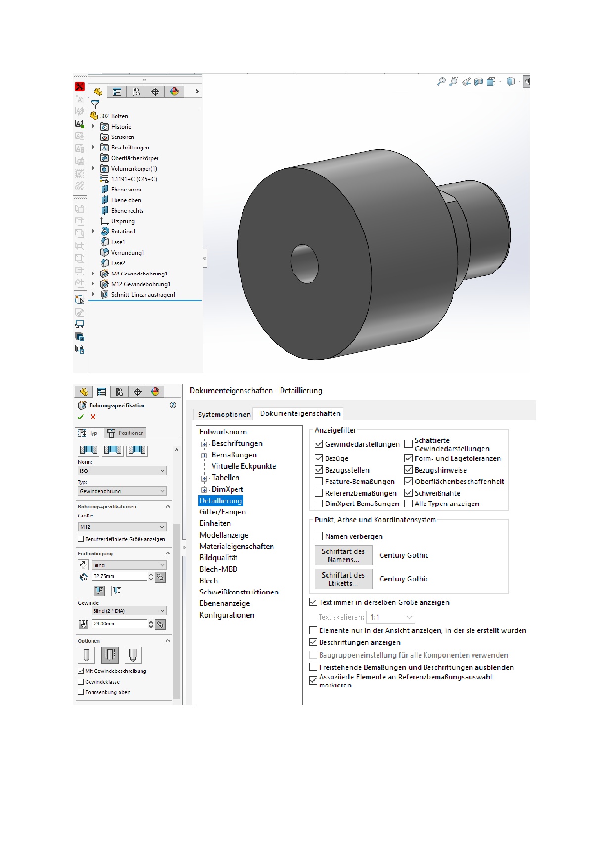Open the ConfigurationManager tab in the upper tree panel
The image size is (614, 868).
(x=136, y=91)
